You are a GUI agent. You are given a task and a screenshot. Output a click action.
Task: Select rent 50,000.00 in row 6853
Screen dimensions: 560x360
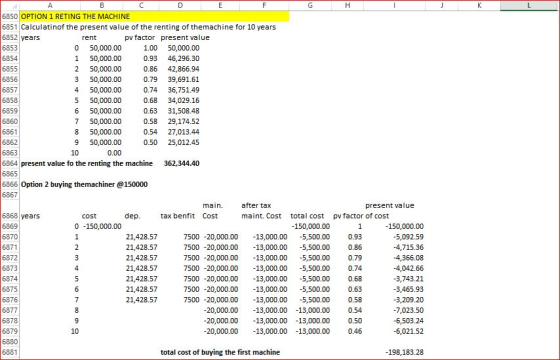coord(105,48)
